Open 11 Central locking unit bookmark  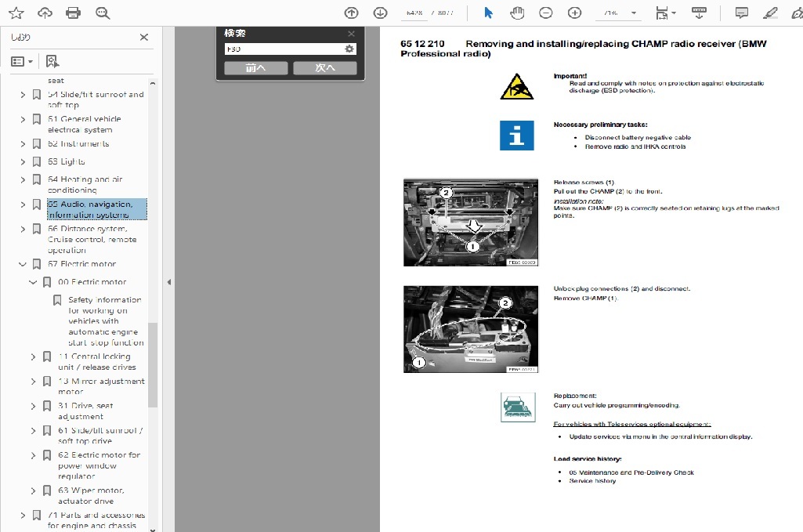pyautogui.click(x=97, y=362)
